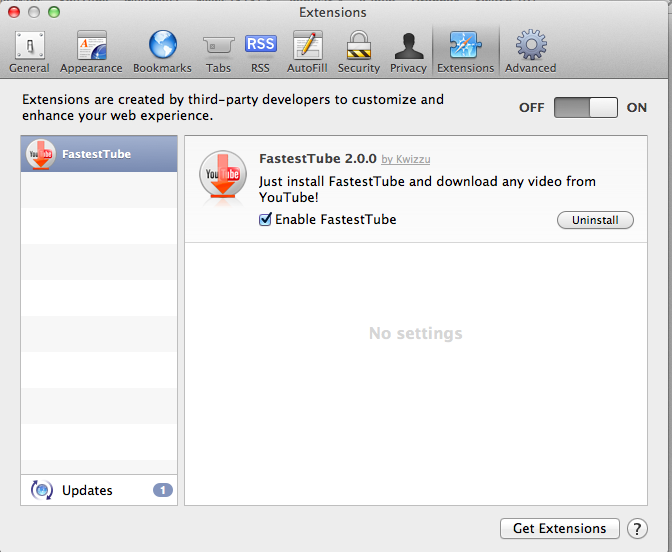
Task: Click the green zoom window button
Action: pos(54,12)
